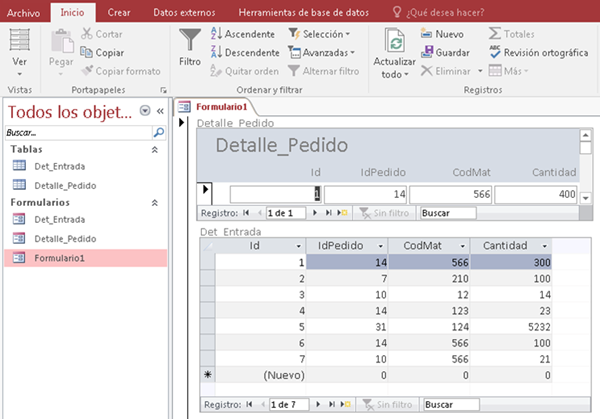The height and width of the screenshot is (419, 600).
Task: Collapse the Tablas group in navigation pane
Action: click(x=154, y=148)
